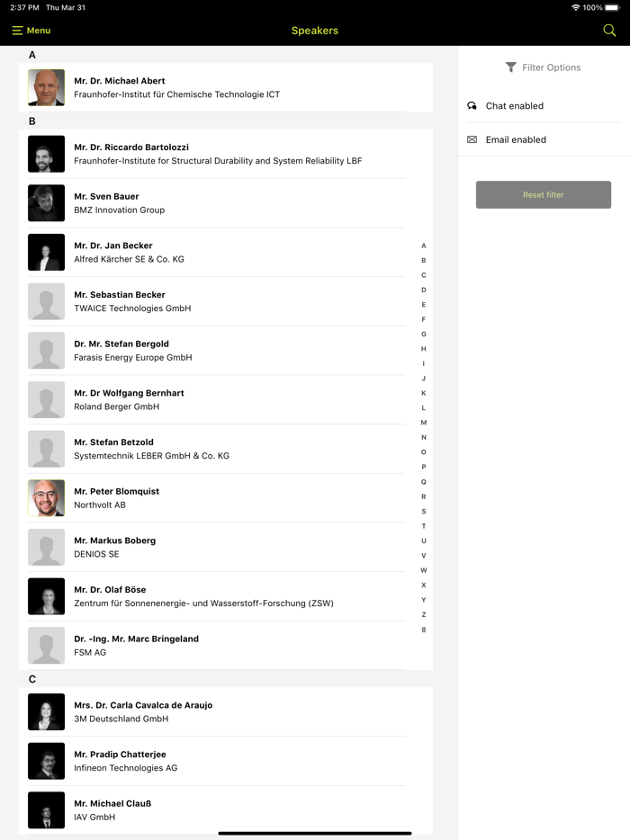
Task: Select Mrs. Dr. Carla Cavalca de Araujo
Action: point(216,712)
